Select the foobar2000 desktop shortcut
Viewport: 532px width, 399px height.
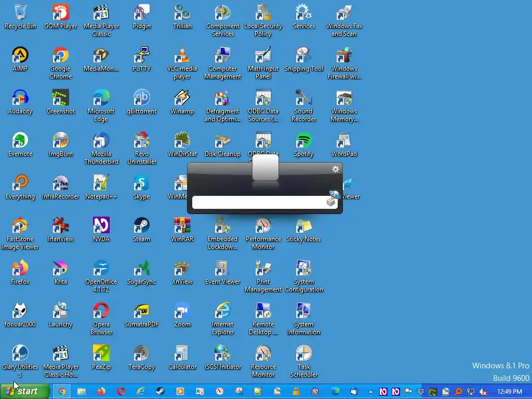point(20,315)
